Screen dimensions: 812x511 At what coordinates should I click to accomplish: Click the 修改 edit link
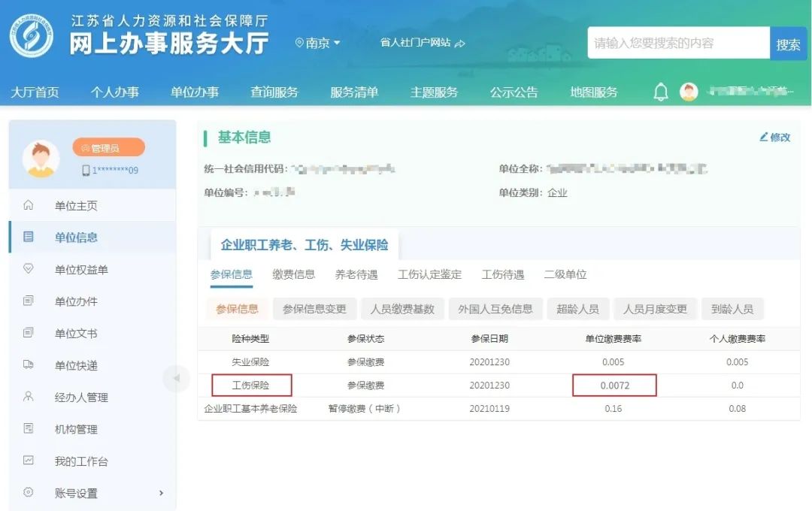[775, 138]
